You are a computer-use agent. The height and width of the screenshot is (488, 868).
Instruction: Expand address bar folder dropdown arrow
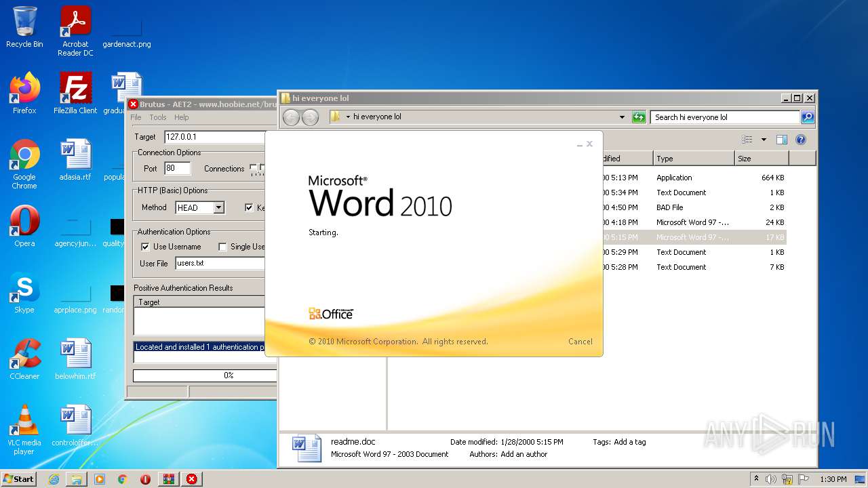[x=348, y=117]
